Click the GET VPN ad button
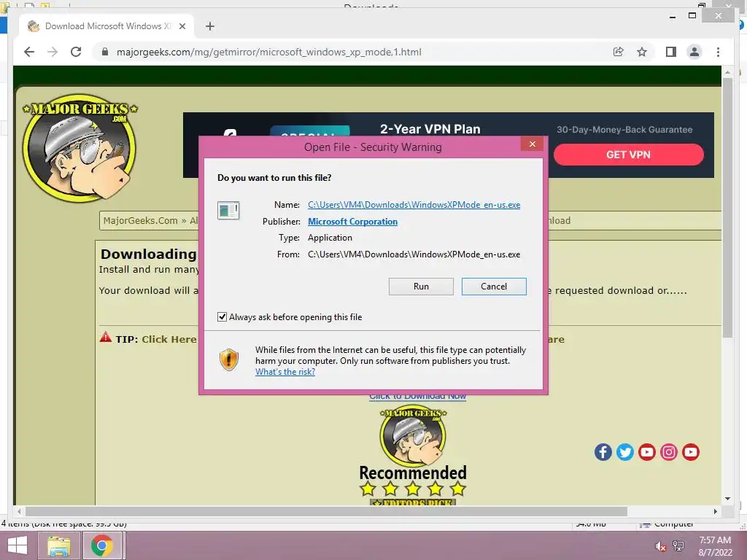This screenshot has height=560, width=747. coord(628,155)
